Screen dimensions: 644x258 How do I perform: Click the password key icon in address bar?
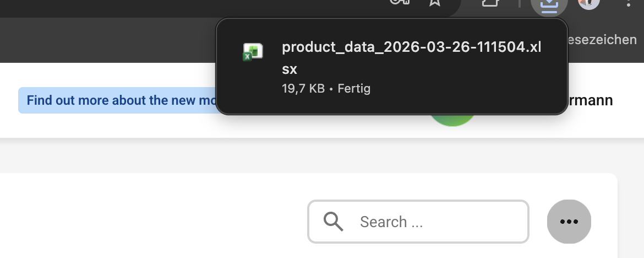click(399, 2)
